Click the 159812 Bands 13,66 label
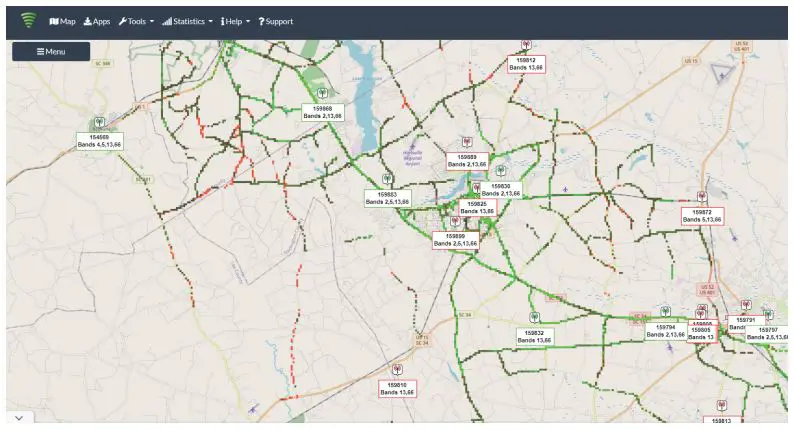Viewport: 794px width, 430px height. pyautogui.click(x=527, y=64)
